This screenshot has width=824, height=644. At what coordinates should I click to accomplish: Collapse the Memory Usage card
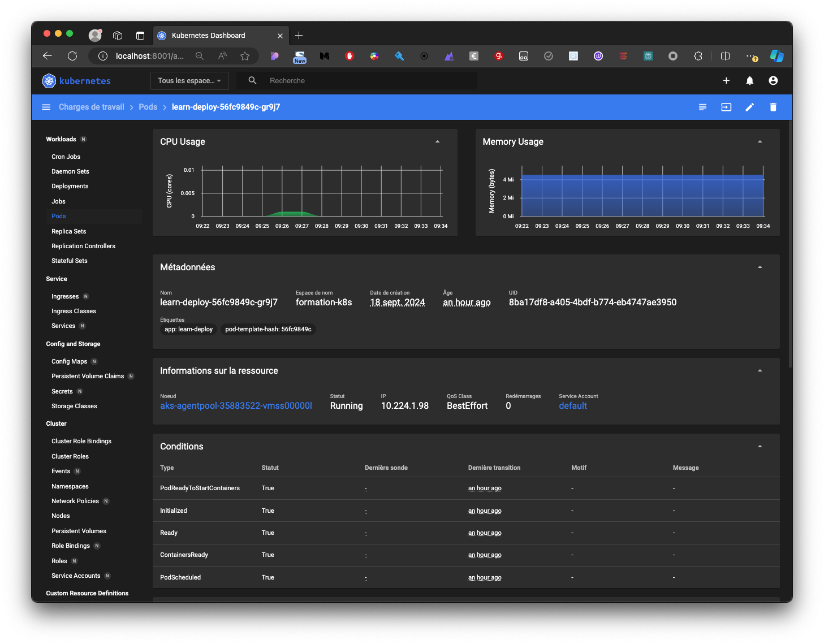coord(760,142)
